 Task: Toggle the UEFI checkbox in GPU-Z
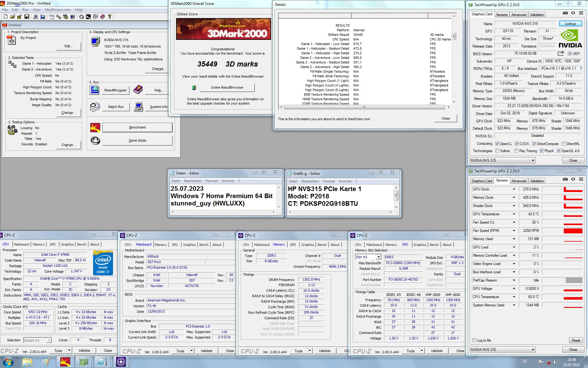pos(570,54)
